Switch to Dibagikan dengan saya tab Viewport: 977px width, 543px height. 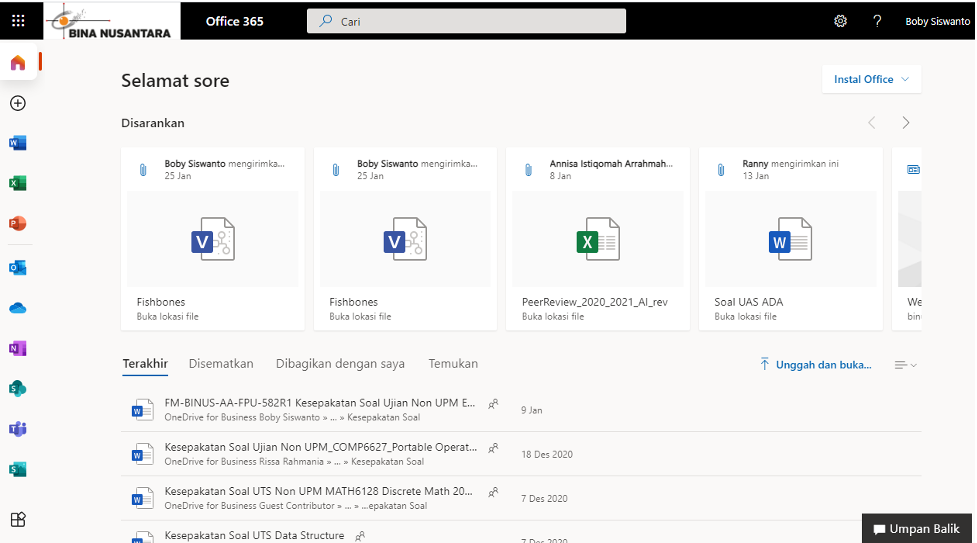[x=340, y=363]
